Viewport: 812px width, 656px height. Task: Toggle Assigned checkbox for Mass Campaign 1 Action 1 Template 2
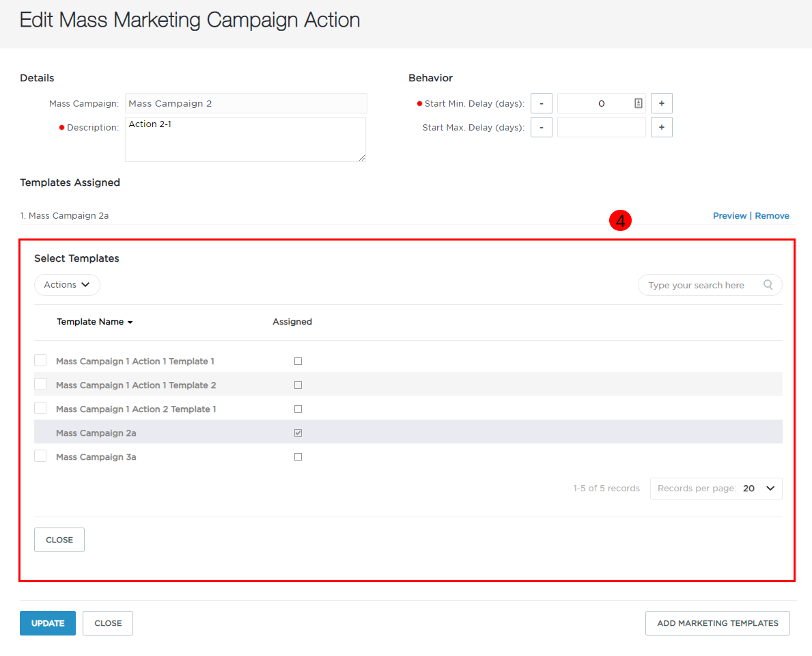pos(298,385)
